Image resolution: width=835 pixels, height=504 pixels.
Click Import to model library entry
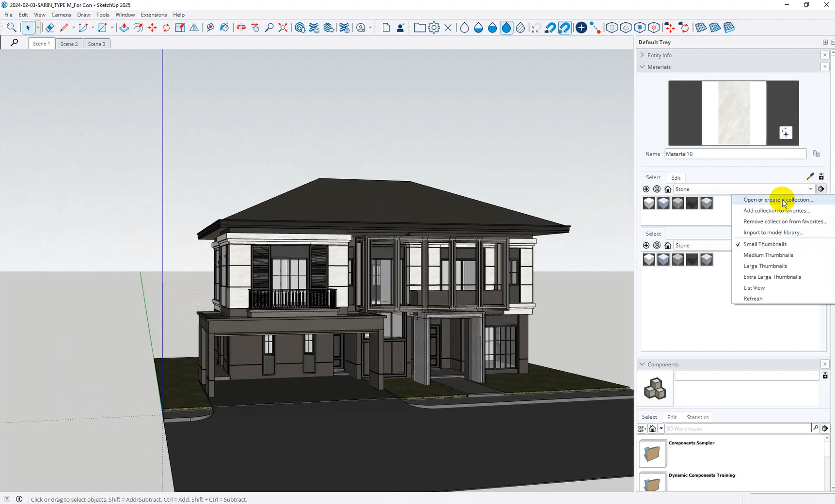773,233
